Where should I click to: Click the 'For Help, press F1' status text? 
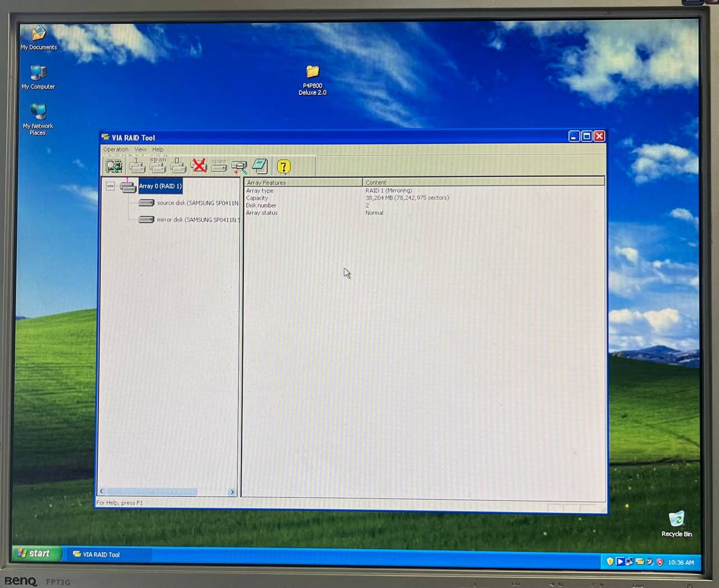coord(120,503)
